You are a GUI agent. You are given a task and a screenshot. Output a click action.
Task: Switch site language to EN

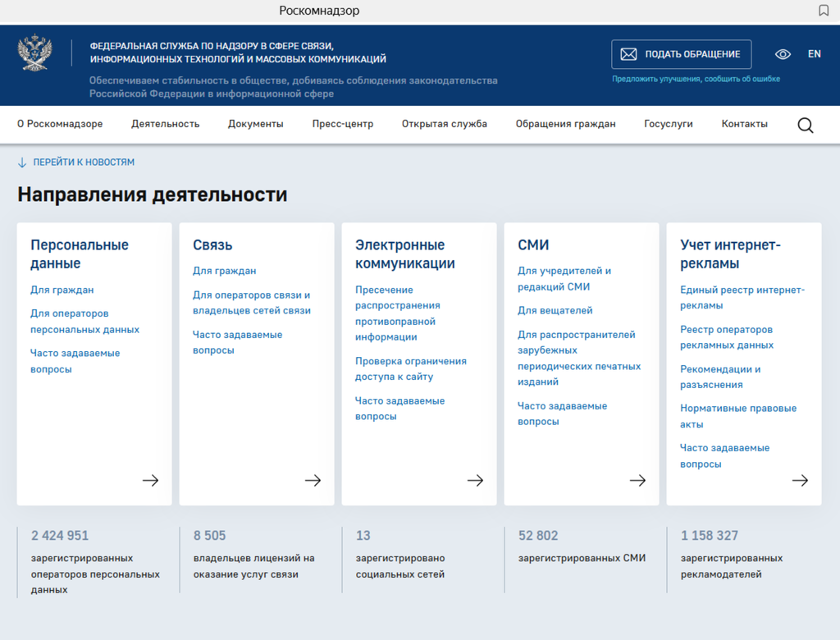814,54
